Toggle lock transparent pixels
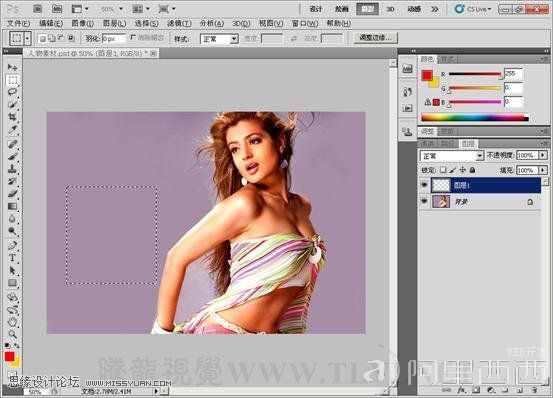Screen dimensions: 553x398 point(443,170)
